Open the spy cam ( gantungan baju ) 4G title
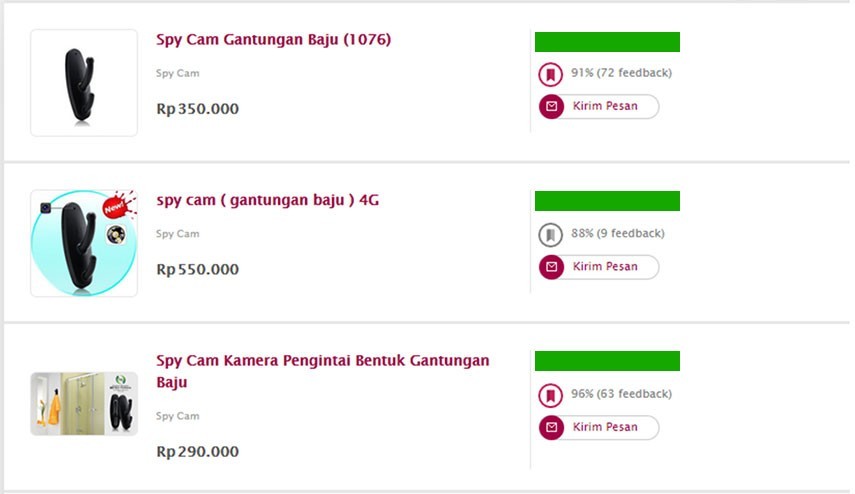Screen dimensions: 855x494 point(267,200)
